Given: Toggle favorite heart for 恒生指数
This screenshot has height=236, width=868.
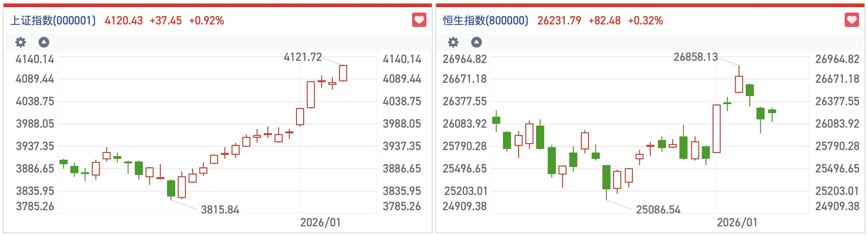Looking at the screenshot, I should [x=852, y=20].
